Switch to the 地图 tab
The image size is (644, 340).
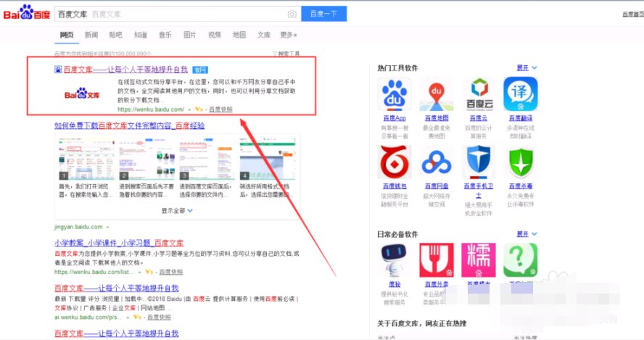click(x=239, y=35)
